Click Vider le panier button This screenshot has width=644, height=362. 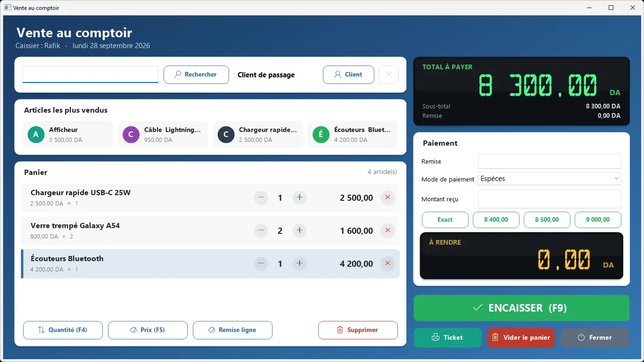tap(521, 337)
